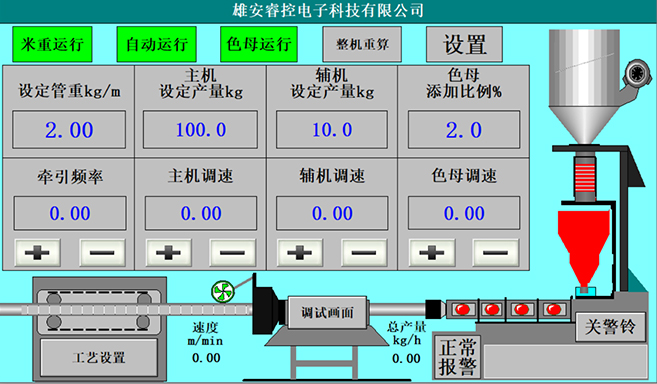Click the 关警铃 alarm silence button
The height and width of the screenshot is (384, 657).
pyautogui.click(x=610, y=327)
